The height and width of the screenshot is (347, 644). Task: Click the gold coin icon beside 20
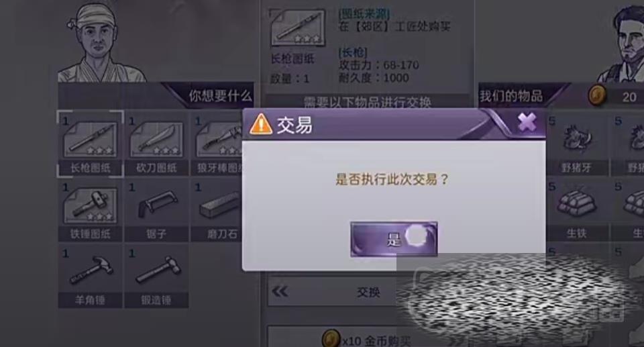[x=598, y=96]
